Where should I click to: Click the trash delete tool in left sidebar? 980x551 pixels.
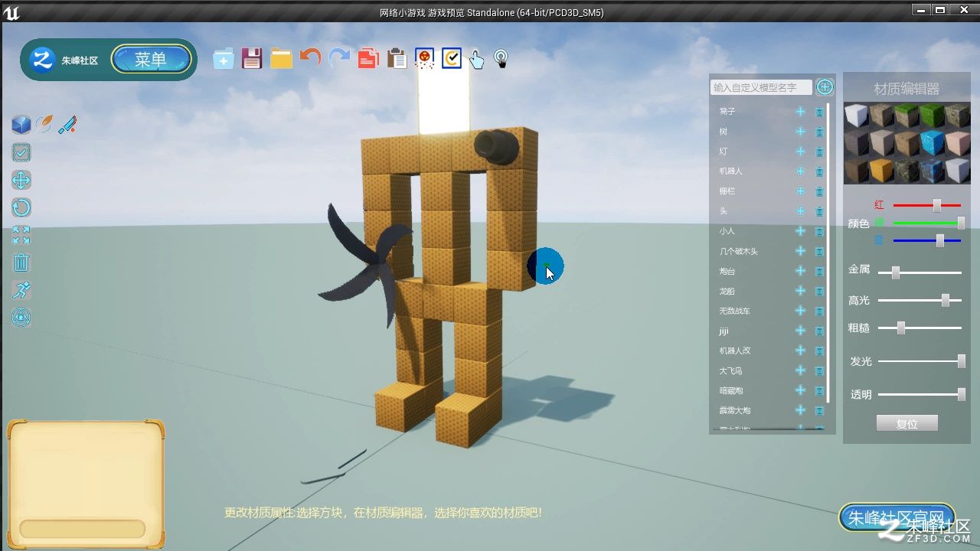(x=21, y=262)
